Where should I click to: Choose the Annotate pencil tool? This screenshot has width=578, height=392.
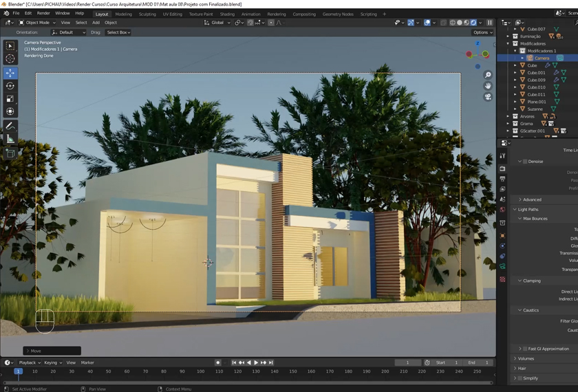tap(10, 127)
